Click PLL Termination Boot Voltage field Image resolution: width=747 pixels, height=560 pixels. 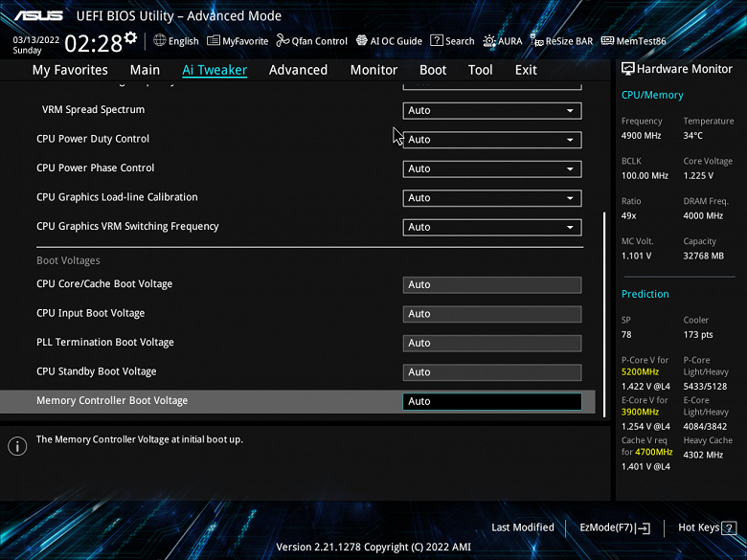(x=491, y=343)
